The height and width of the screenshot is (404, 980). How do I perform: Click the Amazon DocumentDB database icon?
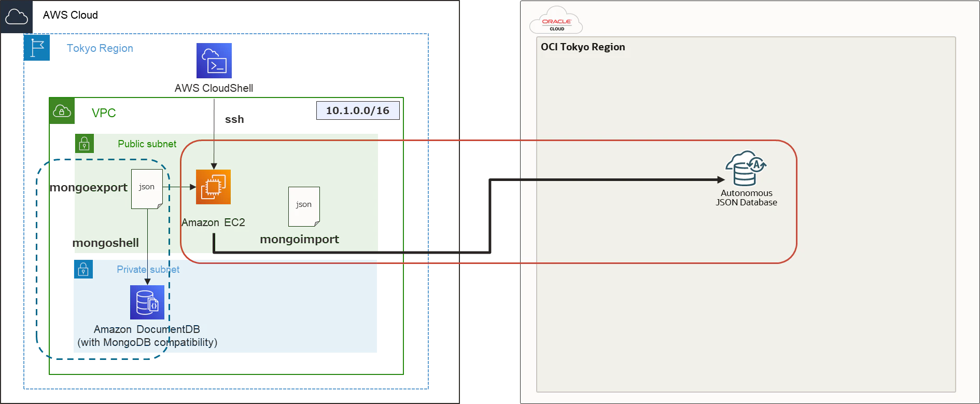click(x=147, y=302)
